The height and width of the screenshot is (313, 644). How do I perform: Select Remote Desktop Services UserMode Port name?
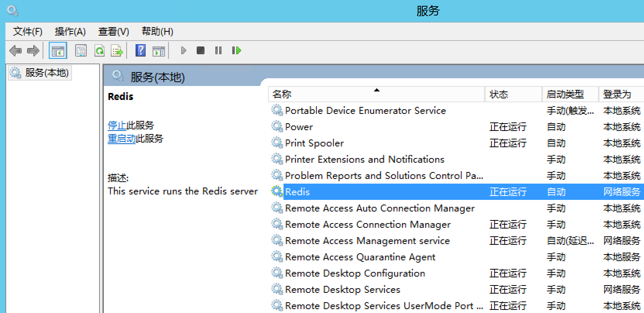(x=384, y=306)
